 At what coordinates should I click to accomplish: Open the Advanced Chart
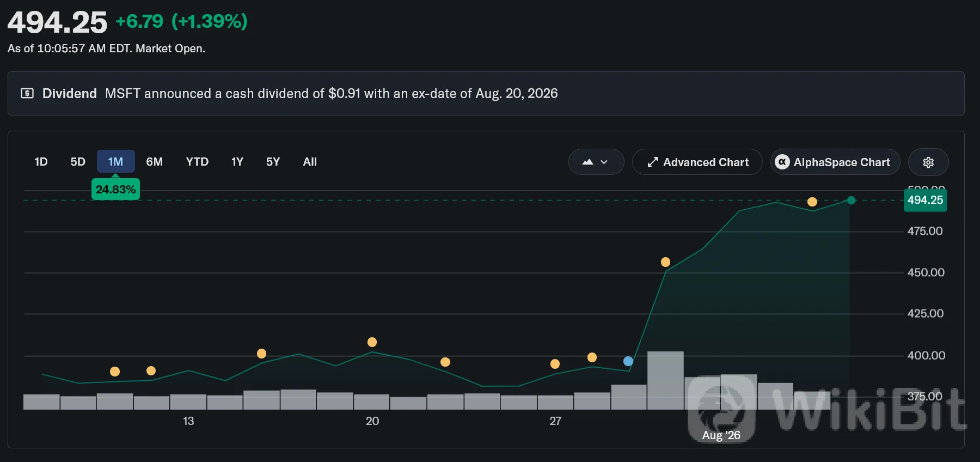pos(697,162)
